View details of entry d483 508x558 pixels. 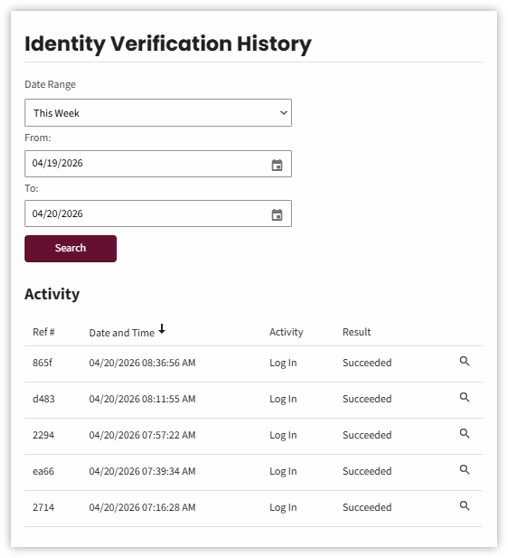464,397
